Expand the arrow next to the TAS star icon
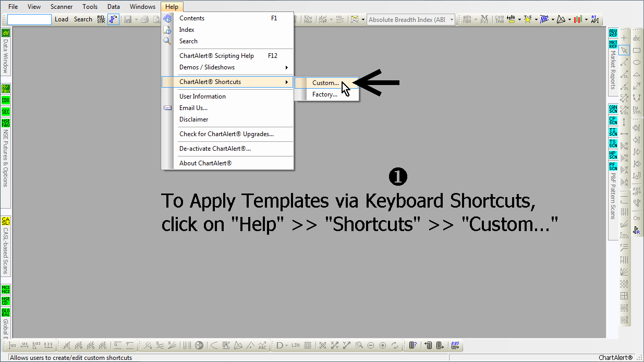Image resolution: width=644 pixels, height=362 pixels. click(536, 20)
